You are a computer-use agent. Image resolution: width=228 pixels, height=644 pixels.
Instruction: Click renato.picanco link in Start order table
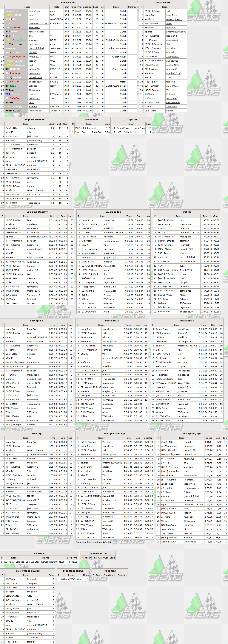click(174, 19)
